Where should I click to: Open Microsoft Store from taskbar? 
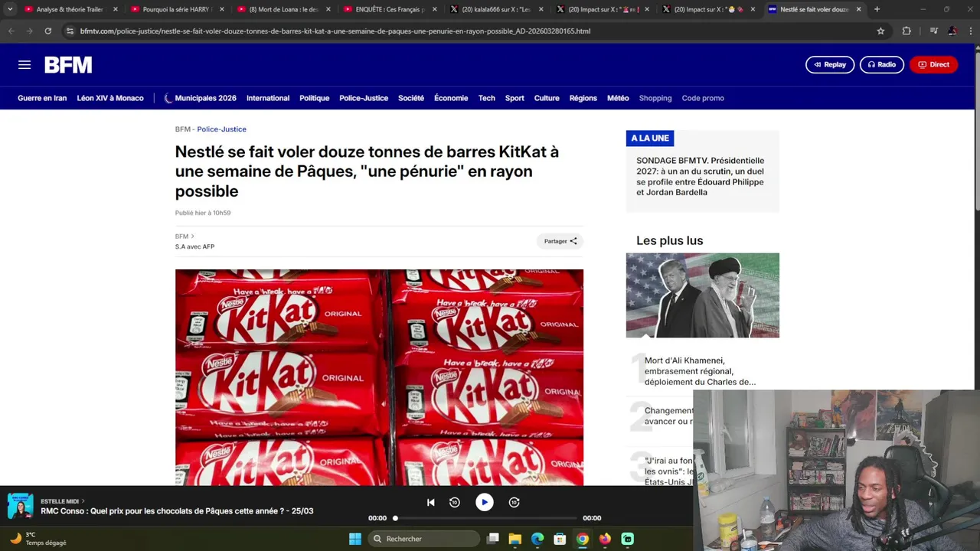pos(560,539)
